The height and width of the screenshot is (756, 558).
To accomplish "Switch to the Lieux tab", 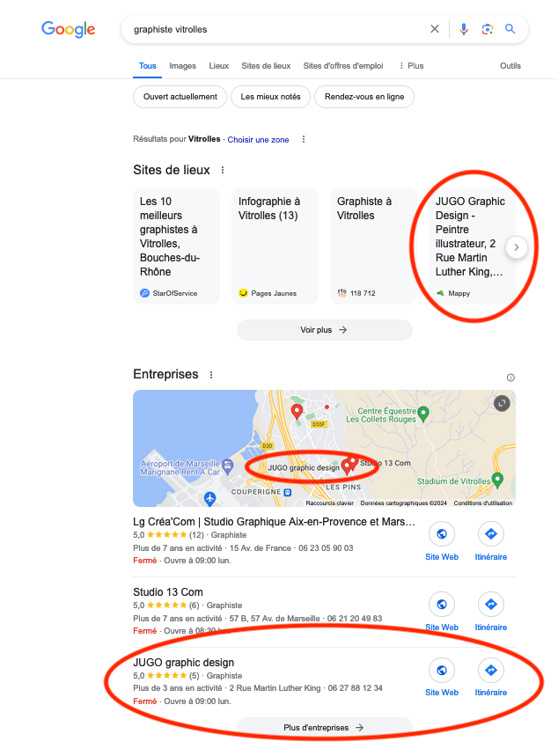I will tap(218, 66).
